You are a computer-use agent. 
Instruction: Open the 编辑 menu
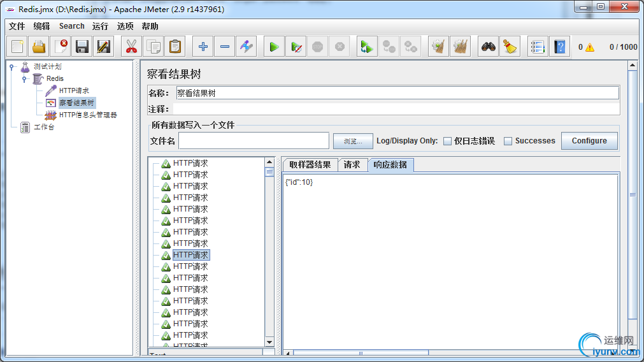pos(41,26)
